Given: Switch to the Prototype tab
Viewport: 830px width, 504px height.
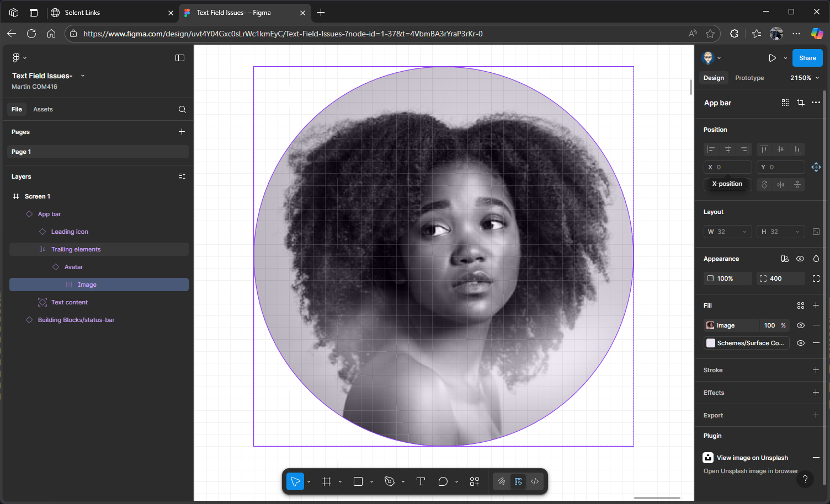Looking at the screenshot, I should [749, 78].
